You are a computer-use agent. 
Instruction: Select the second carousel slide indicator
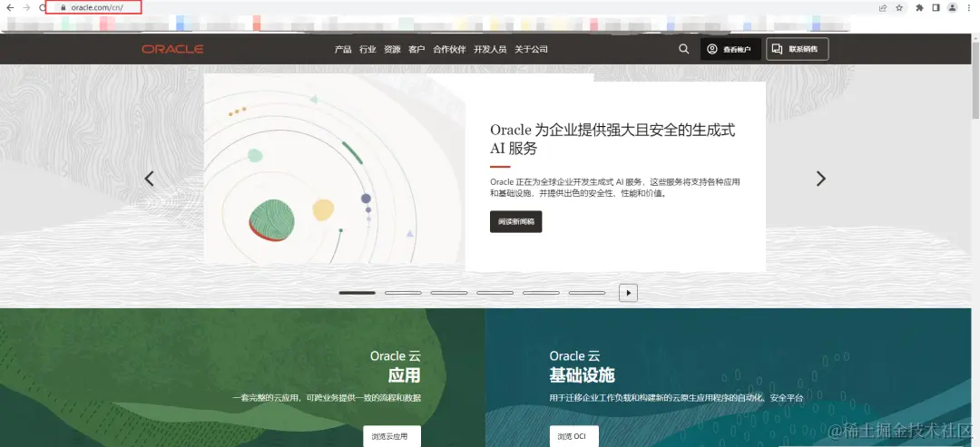pos(403,293)
